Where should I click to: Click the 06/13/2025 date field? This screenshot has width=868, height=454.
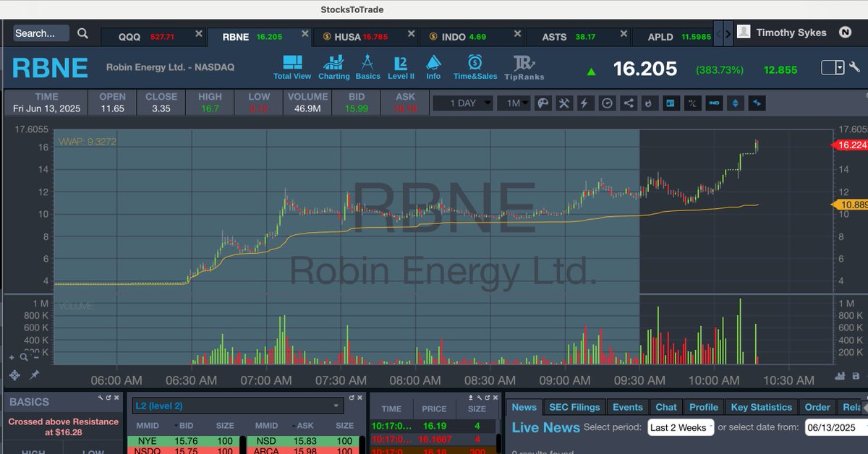point(835,427)
